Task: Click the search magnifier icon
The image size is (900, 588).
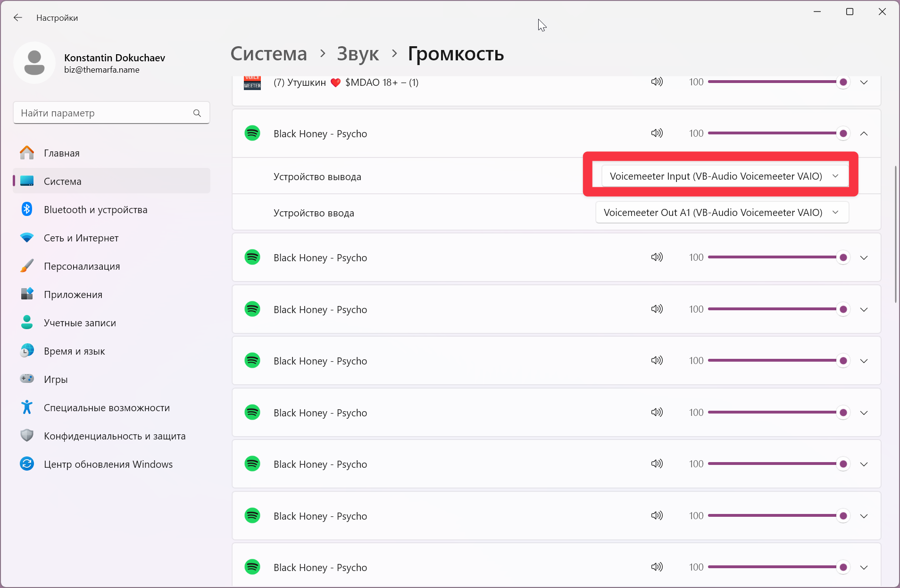Action: click(197, 113)
